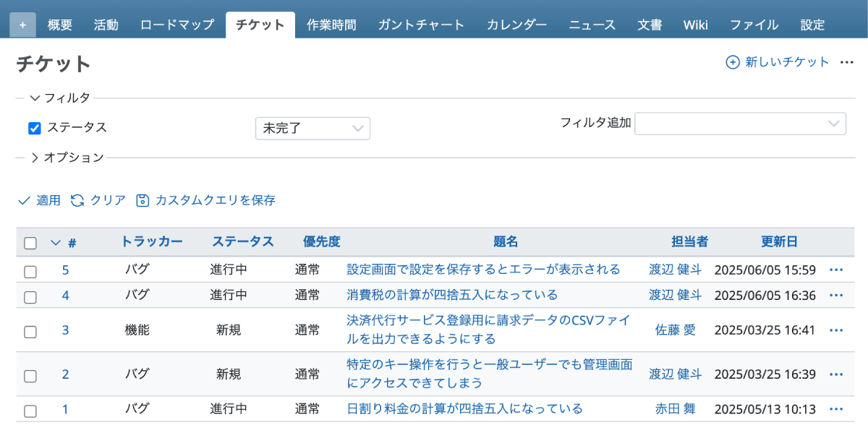
Task: Open the フィルタ追加 dropdown
Action: pyautogui.click(x=740, y=123)
